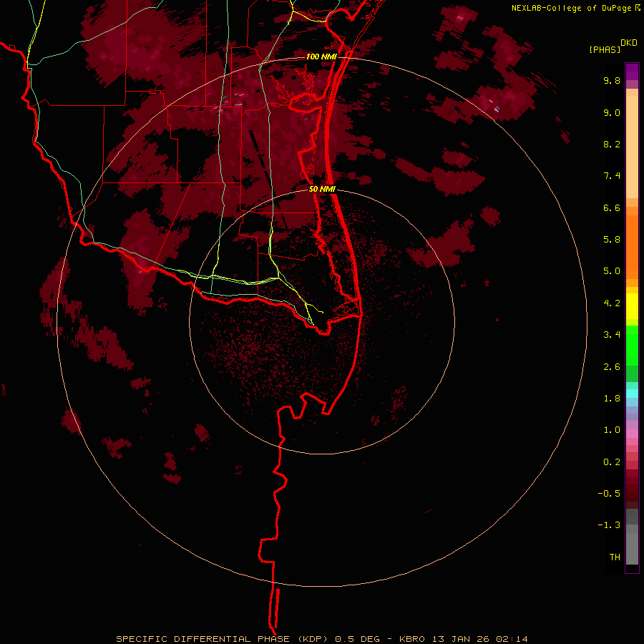Click the 5.0 scale value

[x=612, y=271]
